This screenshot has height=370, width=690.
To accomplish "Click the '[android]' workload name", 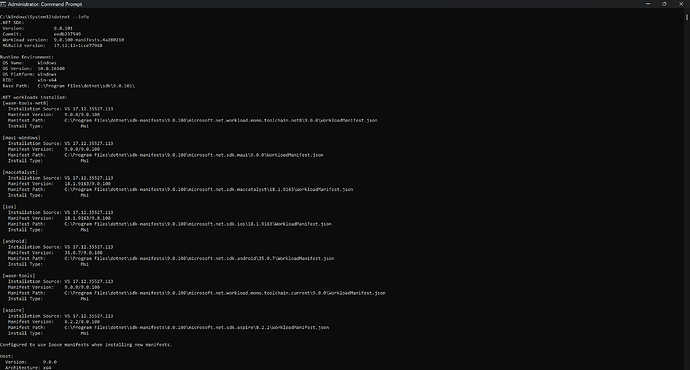I will point(15,241).
